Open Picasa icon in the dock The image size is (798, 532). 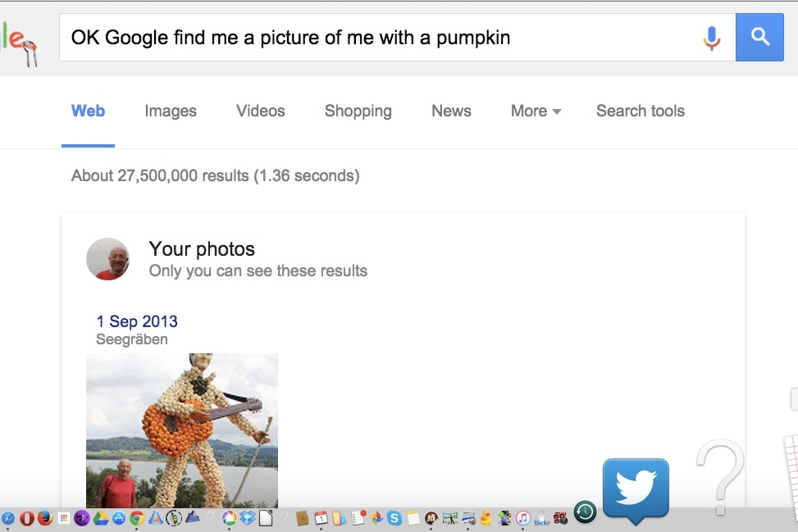[x=229, y=518]
